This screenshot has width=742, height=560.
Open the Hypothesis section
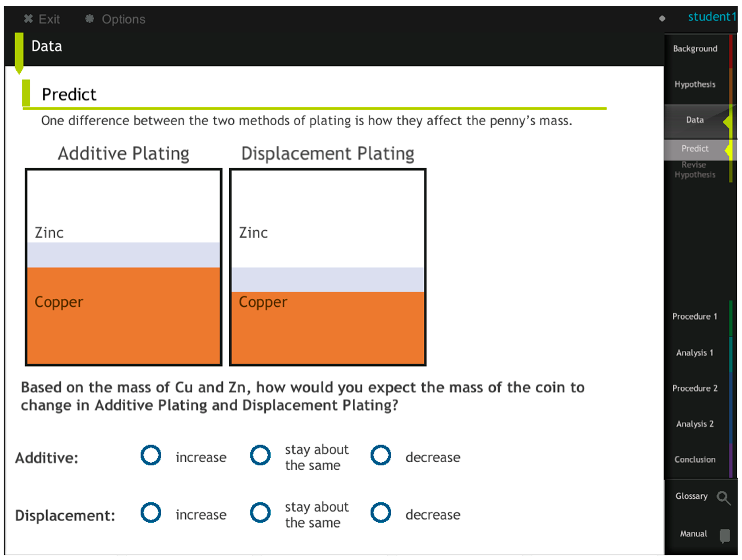pyautogui.click(x=695, y=85)
